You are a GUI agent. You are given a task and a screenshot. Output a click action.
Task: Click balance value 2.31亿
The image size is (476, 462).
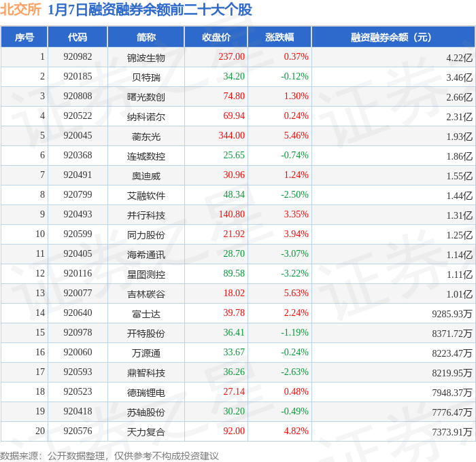(x=459, y=117)
